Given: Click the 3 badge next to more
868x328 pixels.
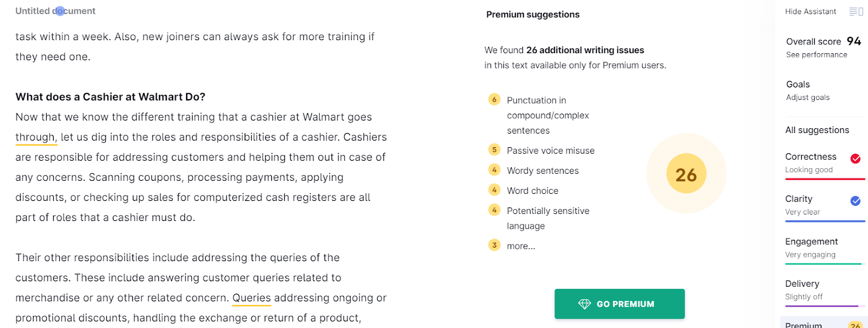Looking at the screenshot, I should click(494, 245).
